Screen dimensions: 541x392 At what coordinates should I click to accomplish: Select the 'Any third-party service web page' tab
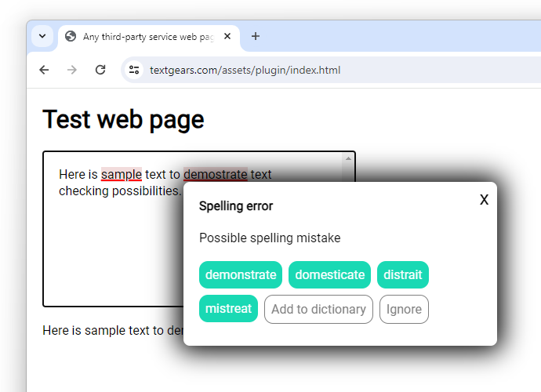pos(148,37)
